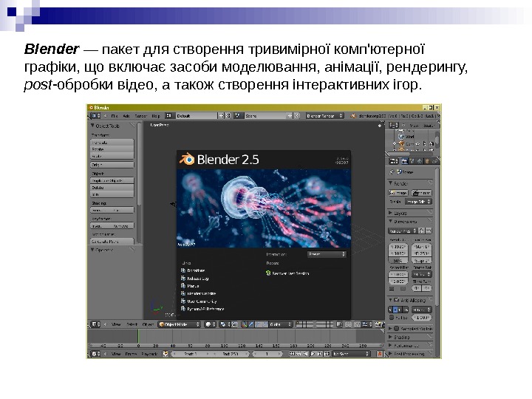This screenshot has height=399, width=532.
Task: Toggle Camera visibility eye in Outliner
Action: [417, 144]
